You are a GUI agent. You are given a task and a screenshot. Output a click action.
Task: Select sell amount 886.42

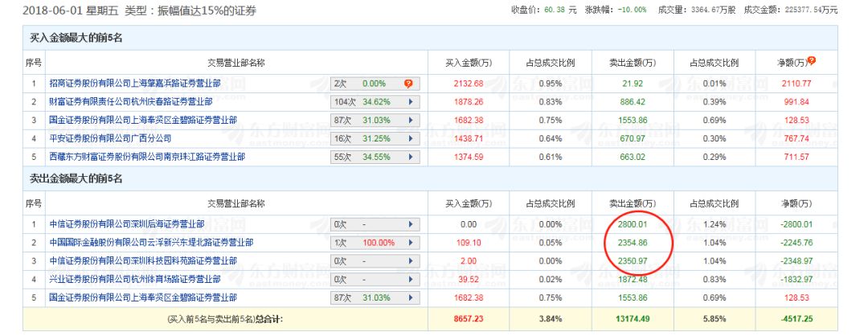633,102
